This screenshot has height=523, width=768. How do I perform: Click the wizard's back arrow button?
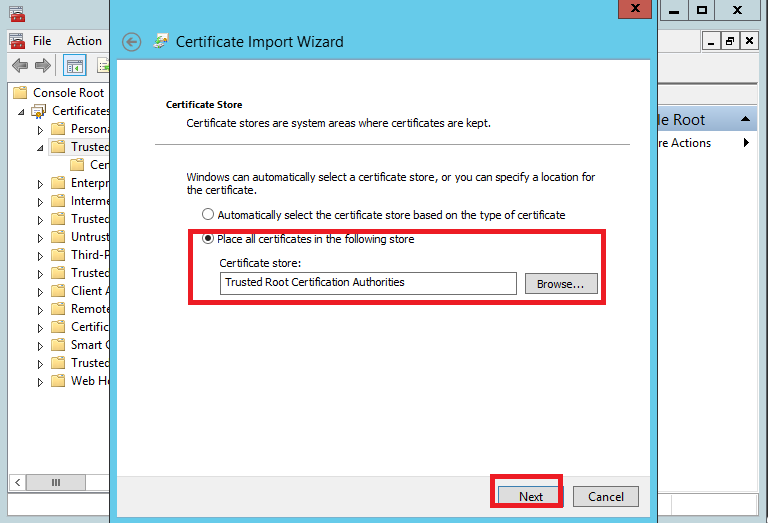point(131,42)
